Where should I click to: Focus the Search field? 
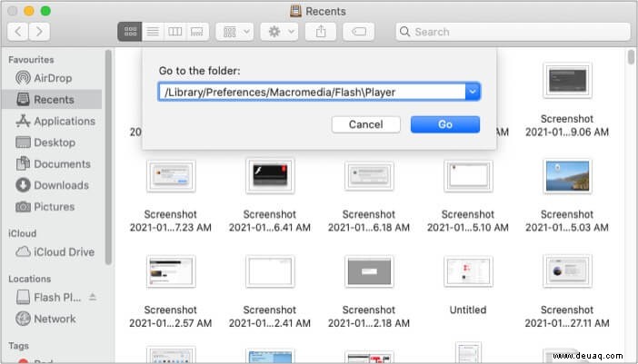pyautogui.click(x=513, y=32)
